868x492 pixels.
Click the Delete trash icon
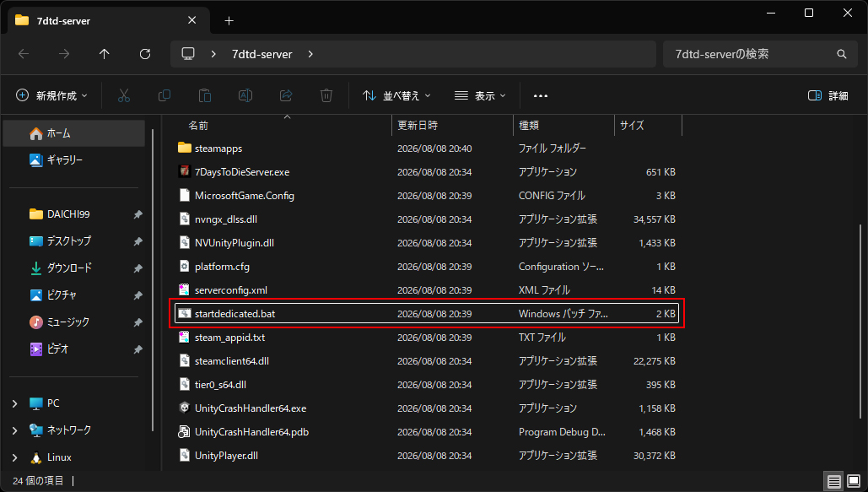tap(326, 96)
